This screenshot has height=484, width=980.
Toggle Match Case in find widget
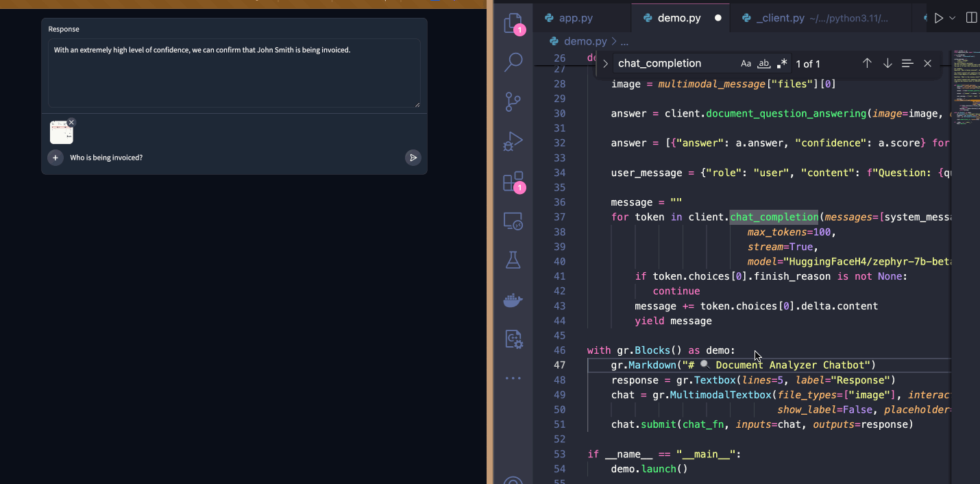pyautogui.click(x=746, y=64)
